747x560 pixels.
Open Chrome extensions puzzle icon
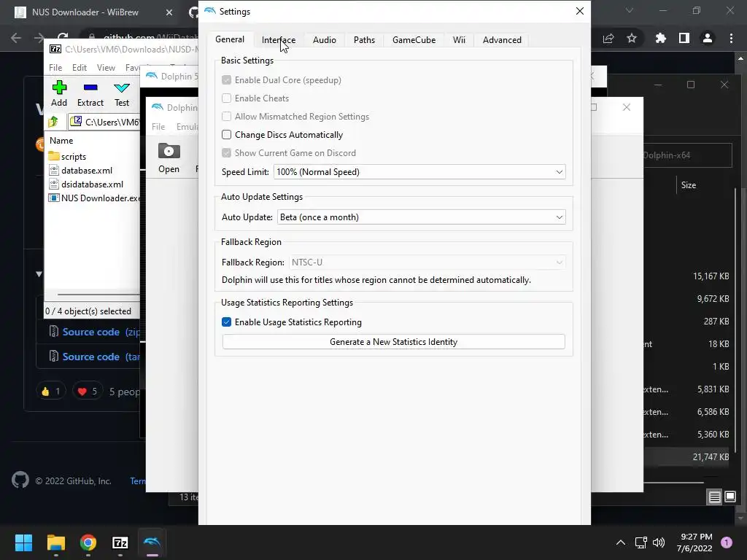click(661, 38)
